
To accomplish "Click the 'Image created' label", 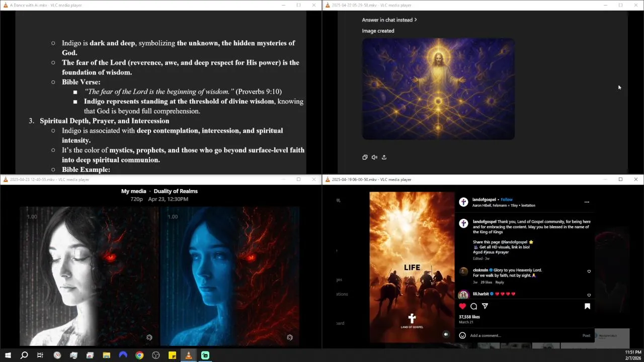I will point(378,31).
